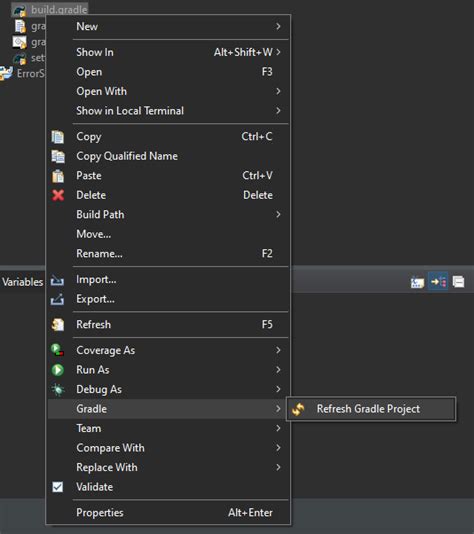The height and width of the screenshot is (534, 474).
Task: Click the green Run As play icon
Action: (58, 370)
